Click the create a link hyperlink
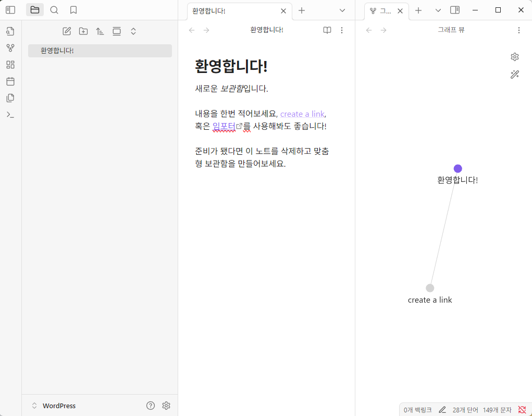 point(302,114)
